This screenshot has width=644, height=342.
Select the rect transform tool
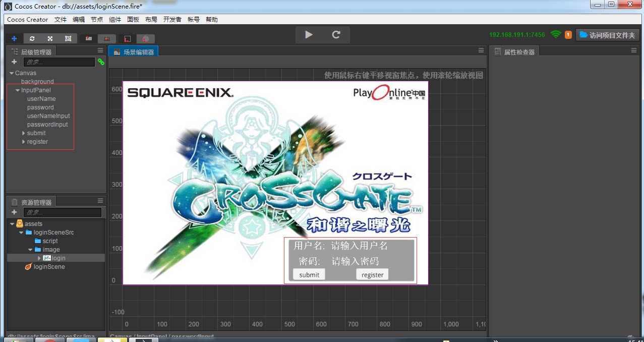pyautogui.click(x=68, y=39)
